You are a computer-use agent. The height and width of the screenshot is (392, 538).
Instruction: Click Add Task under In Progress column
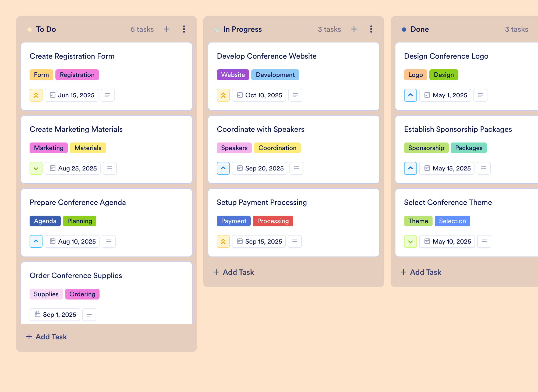pos(233,272)
